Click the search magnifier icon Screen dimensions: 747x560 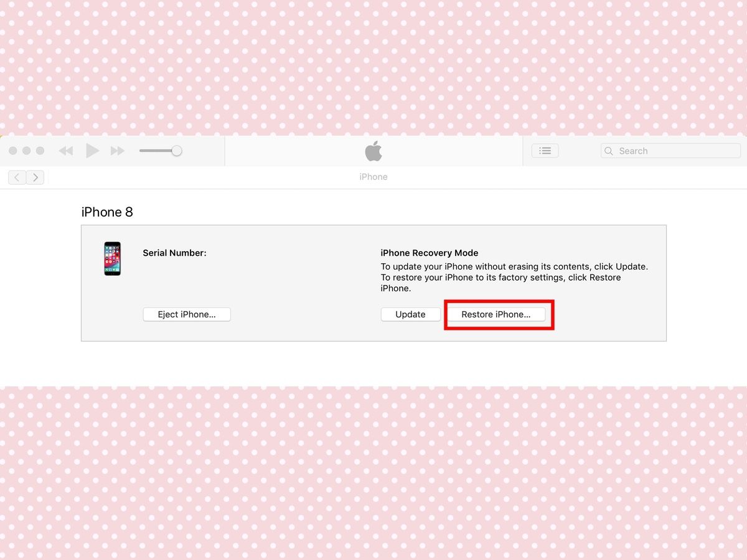pos(608,151)
